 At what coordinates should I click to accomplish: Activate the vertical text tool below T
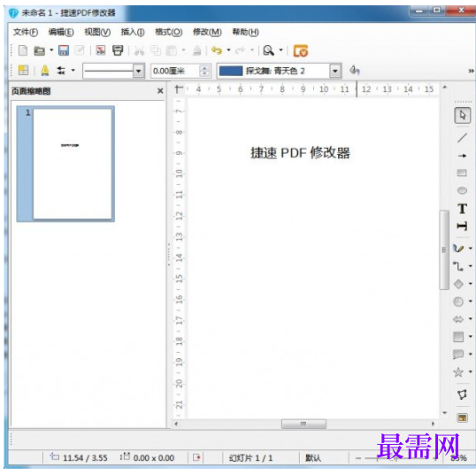click(x=462, y=226)
